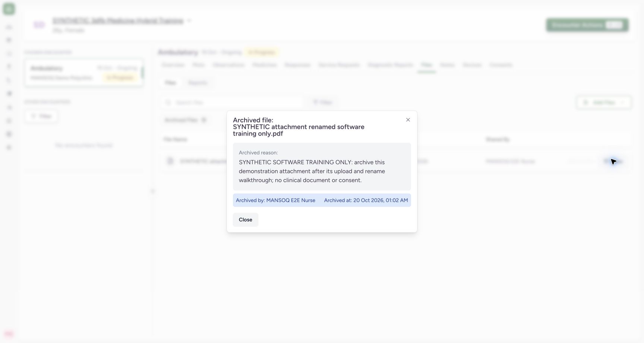644x343 pixels.
Task: Select the Ambulatory In Progress encounter card
Action: coord(84,73)
